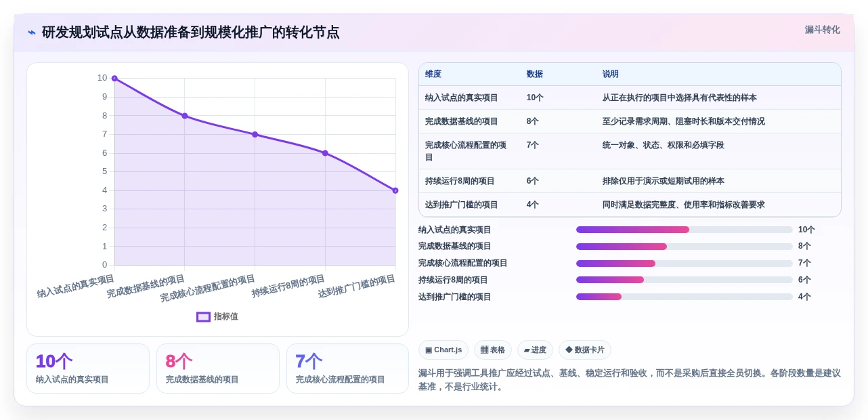The height and width of the screenshot is (420, 868).
Task: Click the chart x-axis label 持续运行8周的项目
Action: 288,286
